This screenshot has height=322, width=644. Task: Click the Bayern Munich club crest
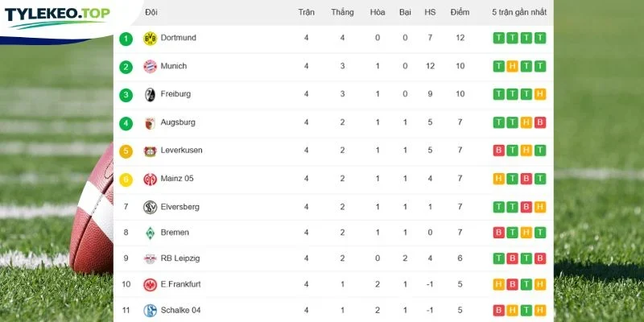pos(150,66)
